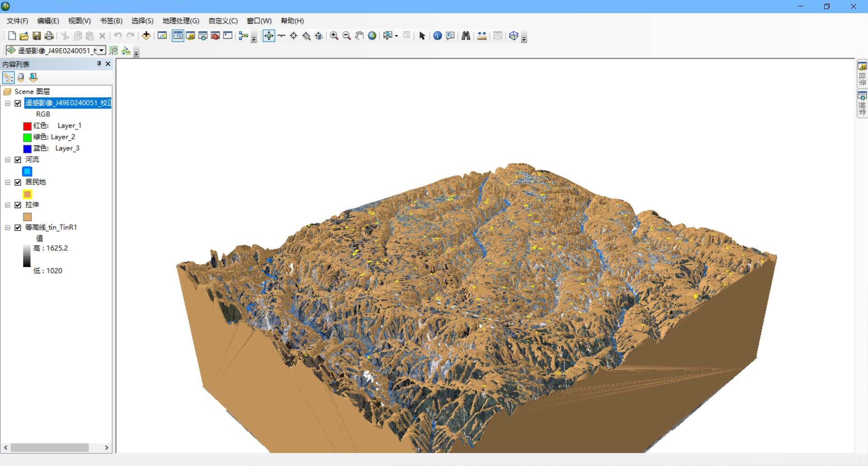
Task: Activate the Navigate tool
Action: pos(269,36)
